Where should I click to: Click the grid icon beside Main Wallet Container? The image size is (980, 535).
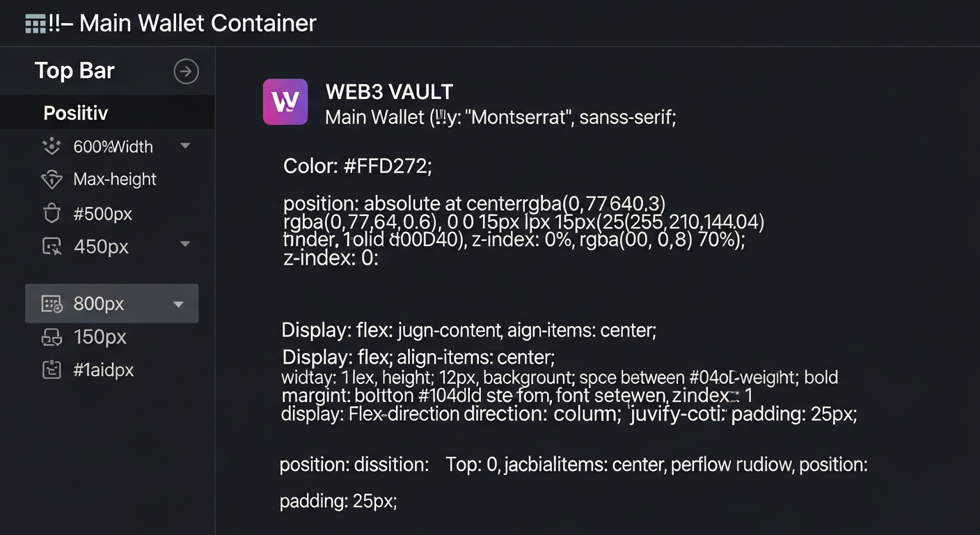click(34, 22)
